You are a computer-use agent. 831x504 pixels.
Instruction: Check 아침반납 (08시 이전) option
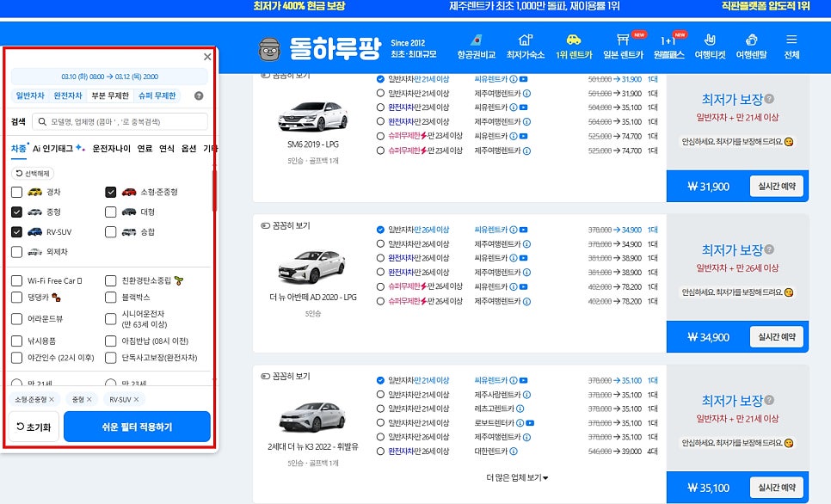coord(110,341)
